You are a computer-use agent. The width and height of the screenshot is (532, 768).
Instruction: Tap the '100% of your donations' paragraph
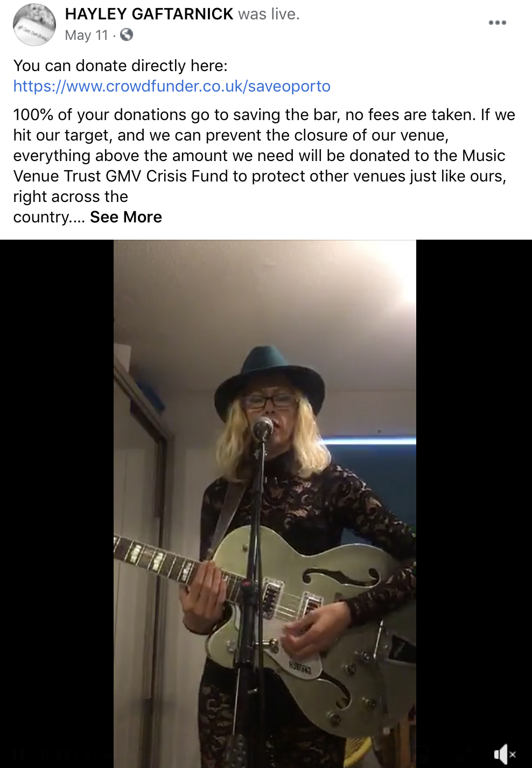point(264,166)
